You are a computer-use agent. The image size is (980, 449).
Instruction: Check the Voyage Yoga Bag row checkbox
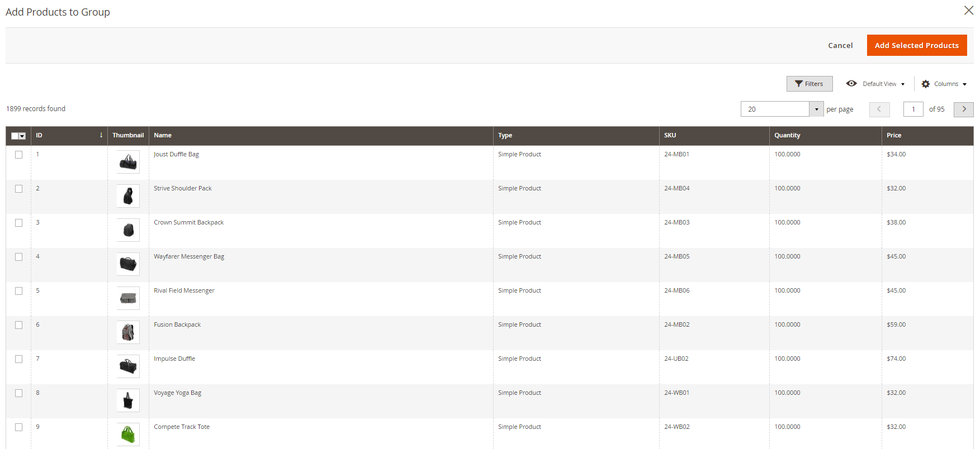[x=19, y=393]
